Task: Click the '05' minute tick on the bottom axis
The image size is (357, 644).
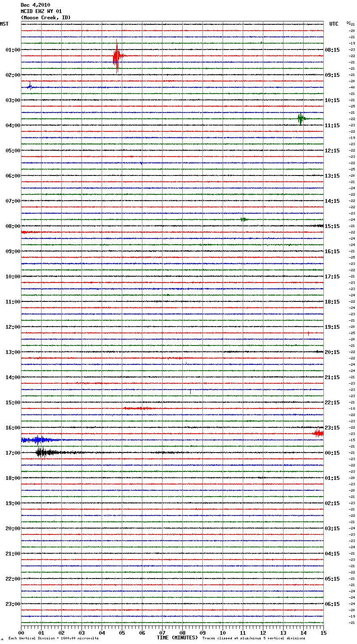Action: pyautogui.click(x=122, y=633)
